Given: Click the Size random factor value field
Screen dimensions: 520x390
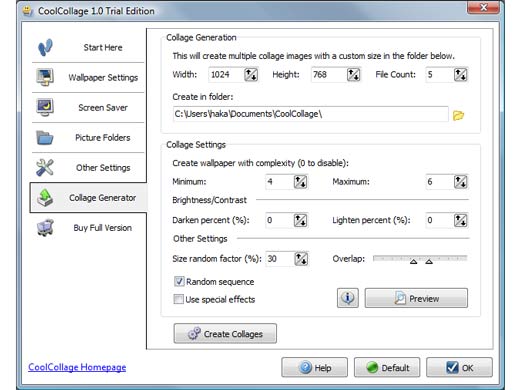Looking at the screenshot, I should pos(280,259).
